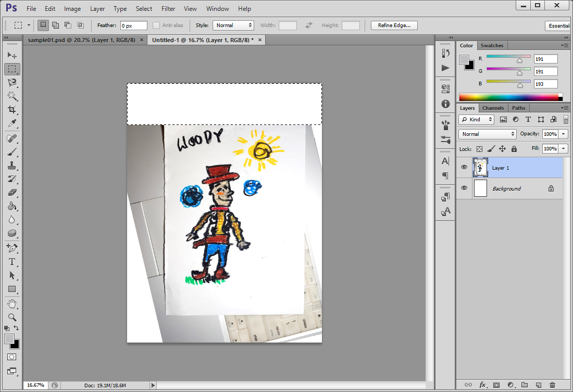Change screen mode icon
Screen dimensions: 573x392
coord(11,371)
